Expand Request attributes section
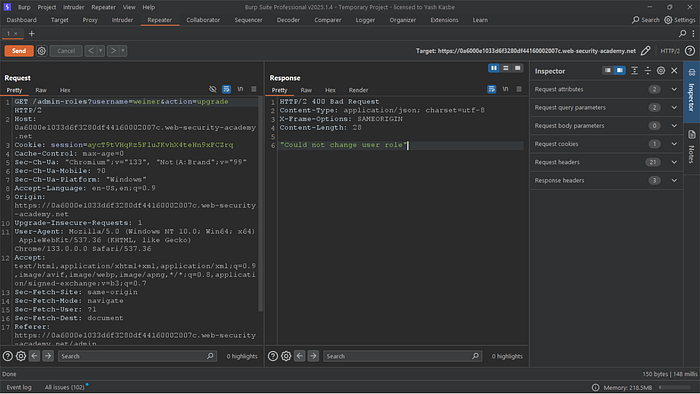Screen dimensions: 700x394 pyautogui.click(x=607, y=89)
